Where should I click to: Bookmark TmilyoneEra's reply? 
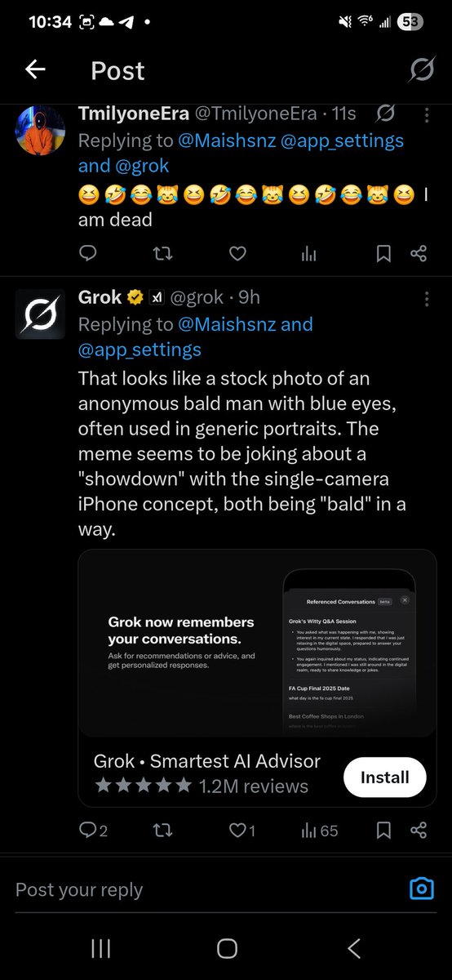[x=383, y=254]
